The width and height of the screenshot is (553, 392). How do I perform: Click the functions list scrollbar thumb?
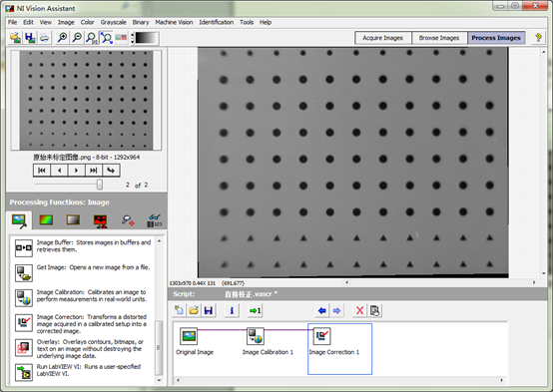(159, 347)
